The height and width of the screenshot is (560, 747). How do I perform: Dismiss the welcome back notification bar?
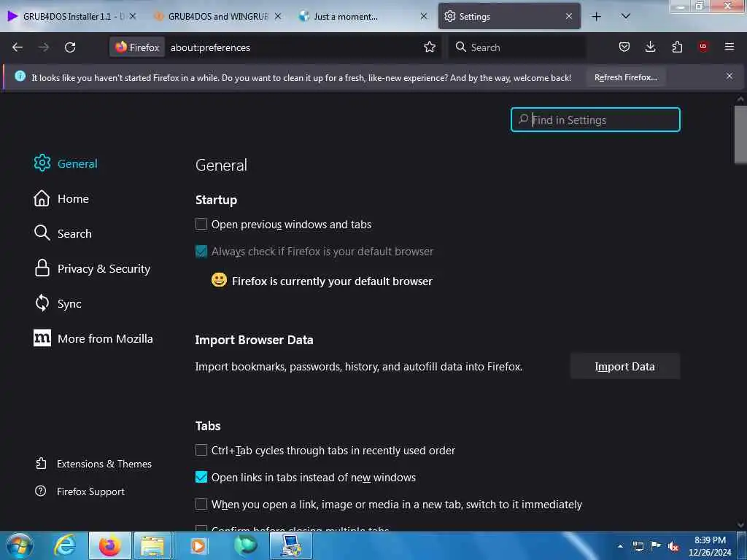click(x=729, y=76)
